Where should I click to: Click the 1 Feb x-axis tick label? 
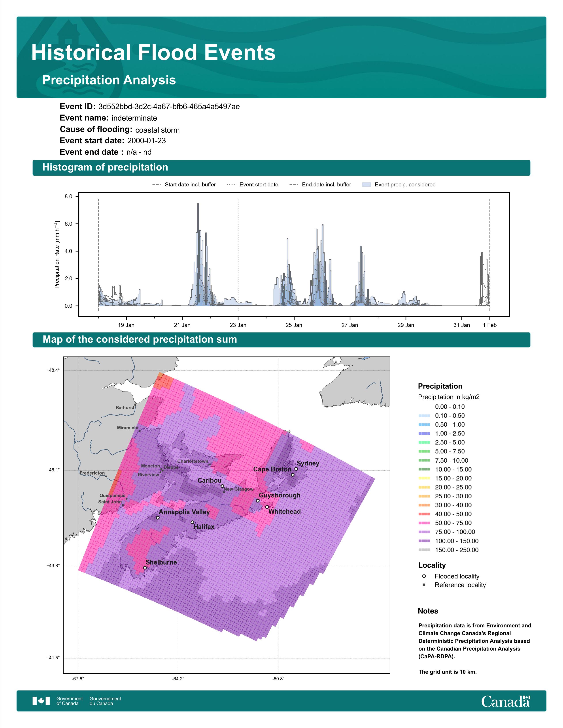490,325
